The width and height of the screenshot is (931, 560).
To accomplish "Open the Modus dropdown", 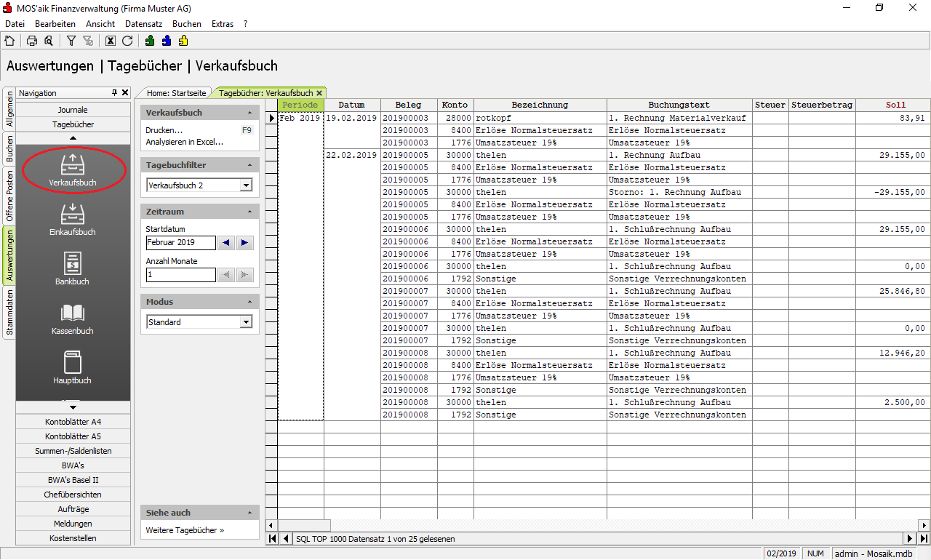I will (x=246, y=322).
